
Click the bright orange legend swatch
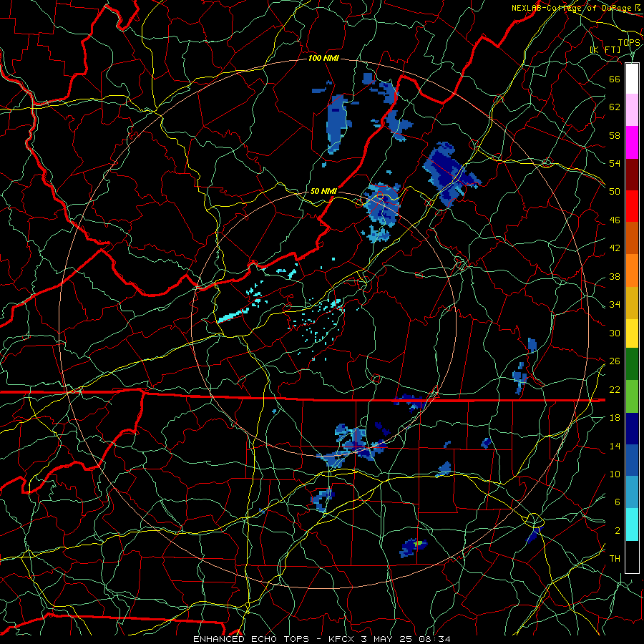[x=632, y=270]
